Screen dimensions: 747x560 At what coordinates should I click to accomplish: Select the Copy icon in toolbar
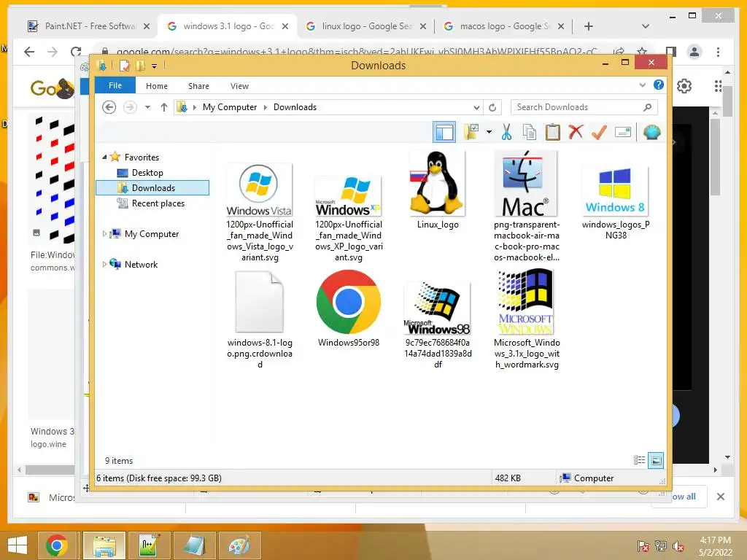pos(530,132)
